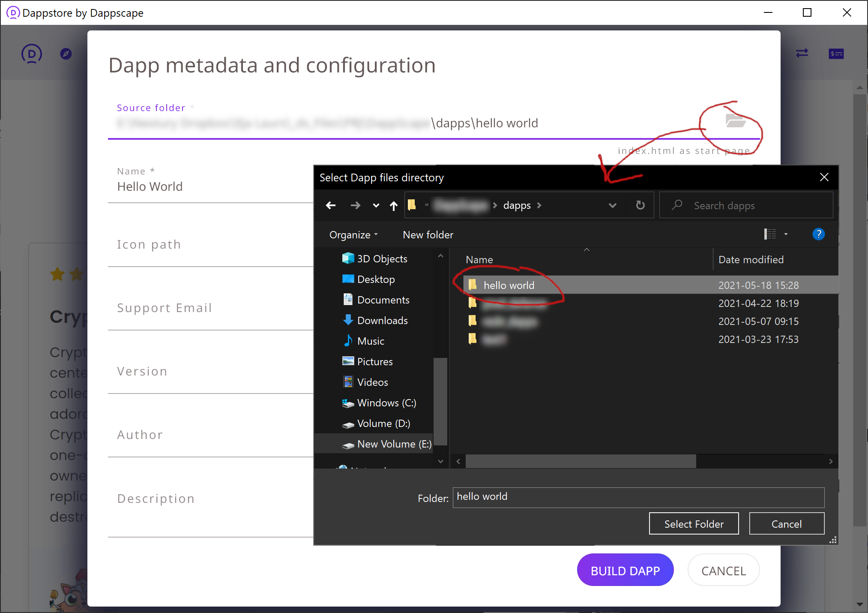Screen dimensions: 868x613
Task: Change the view layout icon
Action: [770, 234]
